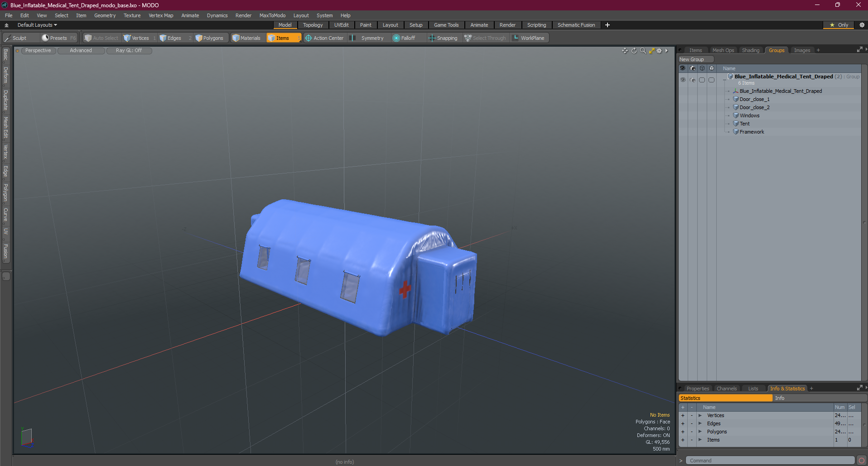Toggle Symmetry on or off
This screenshot has height=466, width=868.
(367, 38)
